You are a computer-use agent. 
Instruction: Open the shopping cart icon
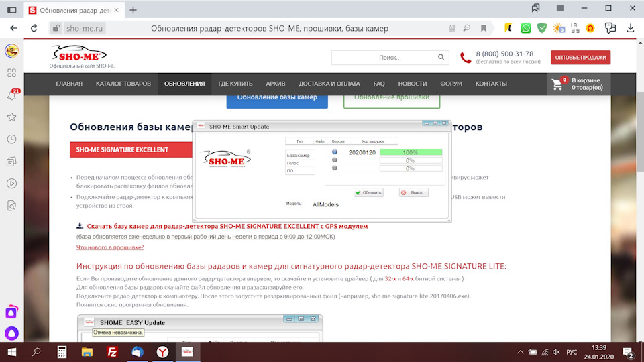pyautogui.click(x=557, y=84)
